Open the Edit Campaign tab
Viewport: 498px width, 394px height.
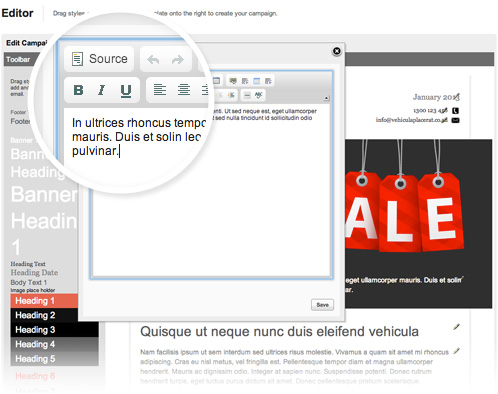pos(27,43)
